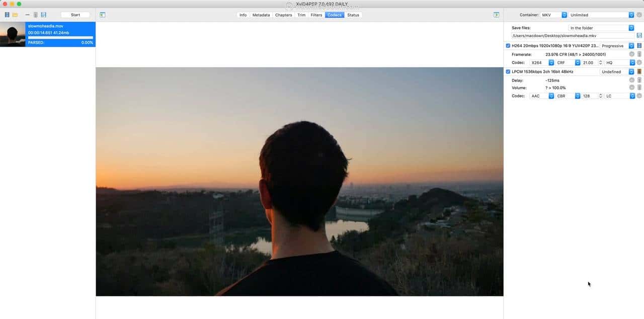Open Container settings with the gear icon
Viewport: 644px width, 319px height.
(x=639, y=15)
